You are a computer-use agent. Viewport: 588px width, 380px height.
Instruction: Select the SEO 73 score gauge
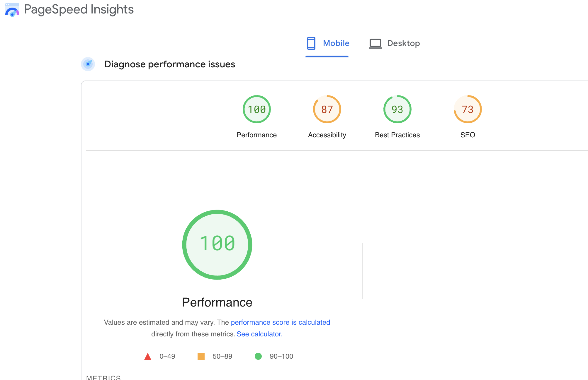(x=468, y=109)
